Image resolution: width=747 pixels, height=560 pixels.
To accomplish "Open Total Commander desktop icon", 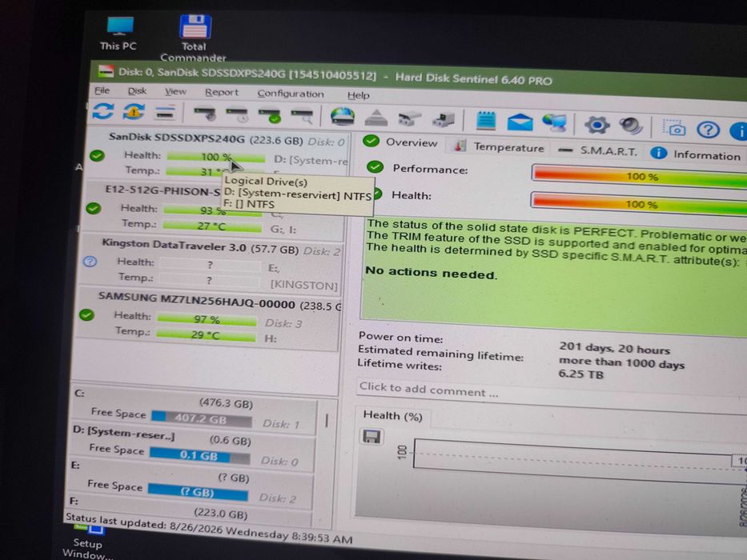I will pos(194,39).
